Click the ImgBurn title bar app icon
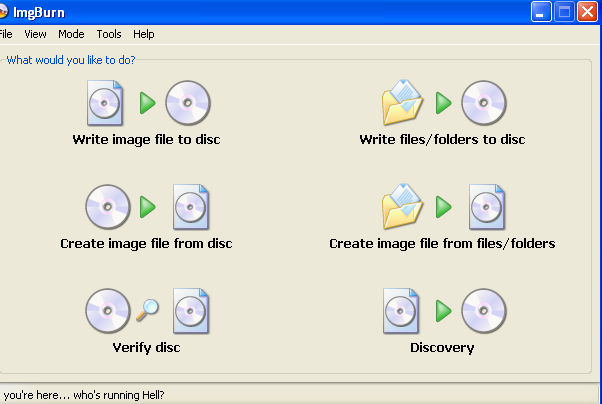 3,12
